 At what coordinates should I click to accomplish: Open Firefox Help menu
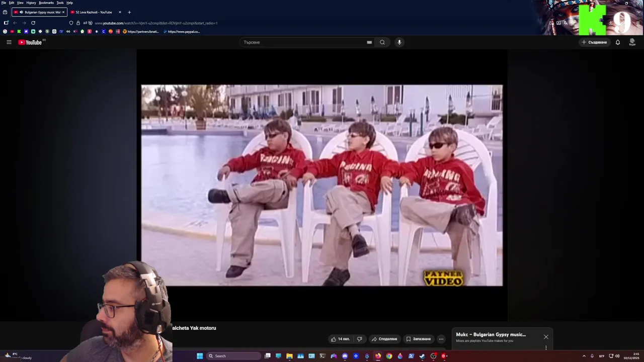click(x=69, y=3)
